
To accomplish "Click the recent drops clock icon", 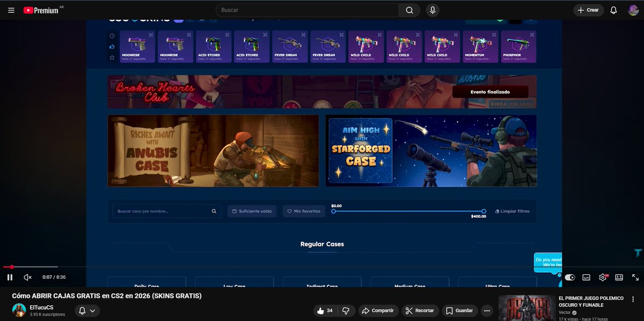I will click(x=112, y=36).
